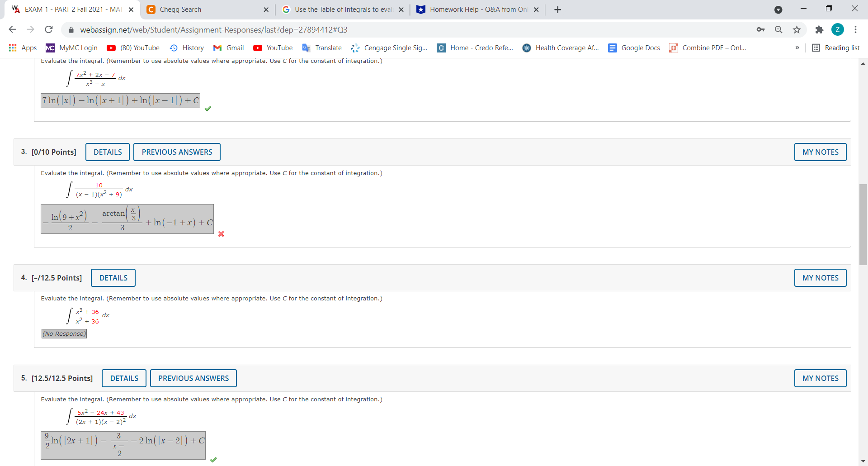Click the question 2 answer with 7ln|x|
The height and width of the screenshot is (466, 868).
(120, 100)
